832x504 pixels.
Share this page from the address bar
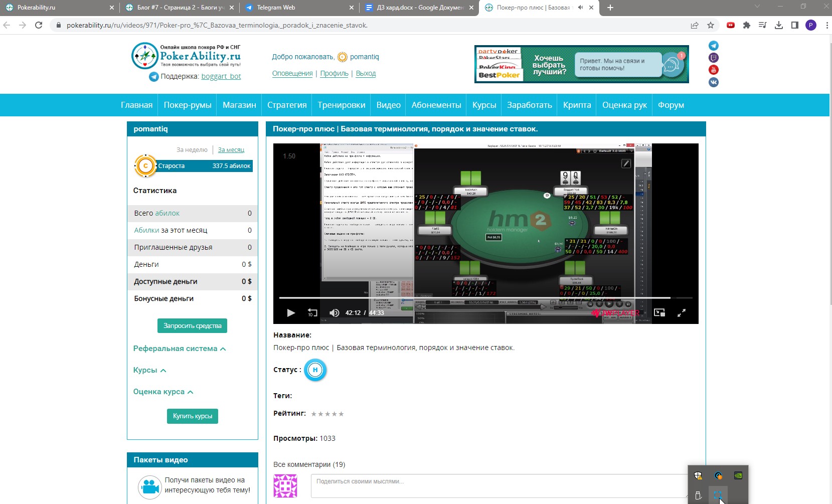[x=695, y=25]
